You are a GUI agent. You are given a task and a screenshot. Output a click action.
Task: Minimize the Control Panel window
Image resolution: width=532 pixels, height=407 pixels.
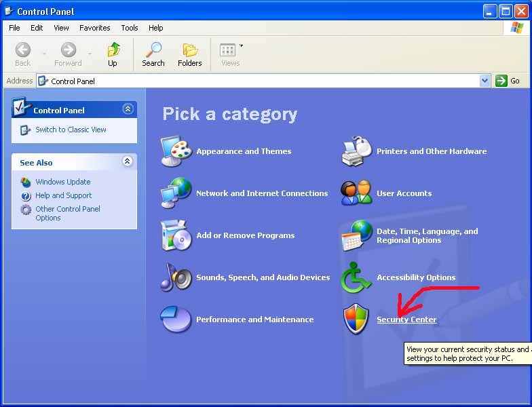[x=489, y=12]
